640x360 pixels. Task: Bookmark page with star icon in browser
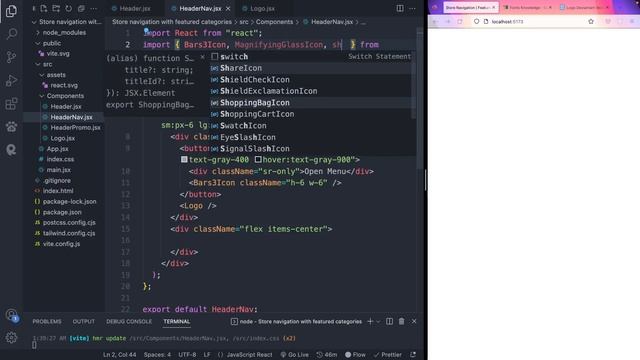(x=591, y=21)
